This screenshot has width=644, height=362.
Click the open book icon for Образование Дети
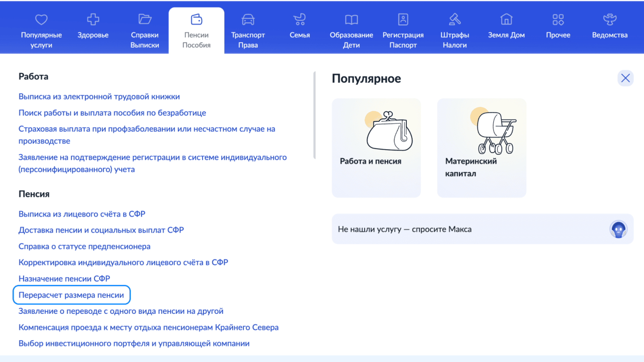point(351,20)
